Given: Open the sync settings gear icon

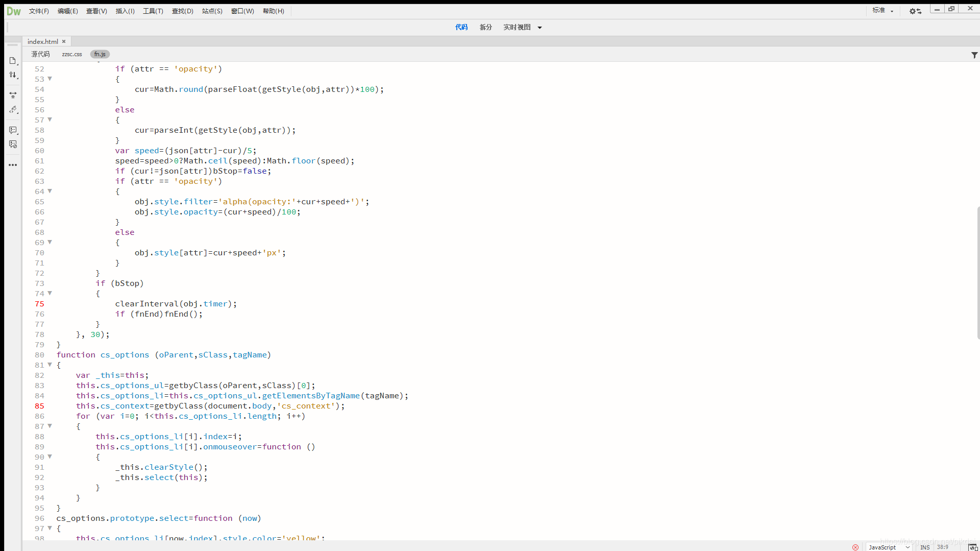Looking at the screenshot, I should [x=915, y=11].
